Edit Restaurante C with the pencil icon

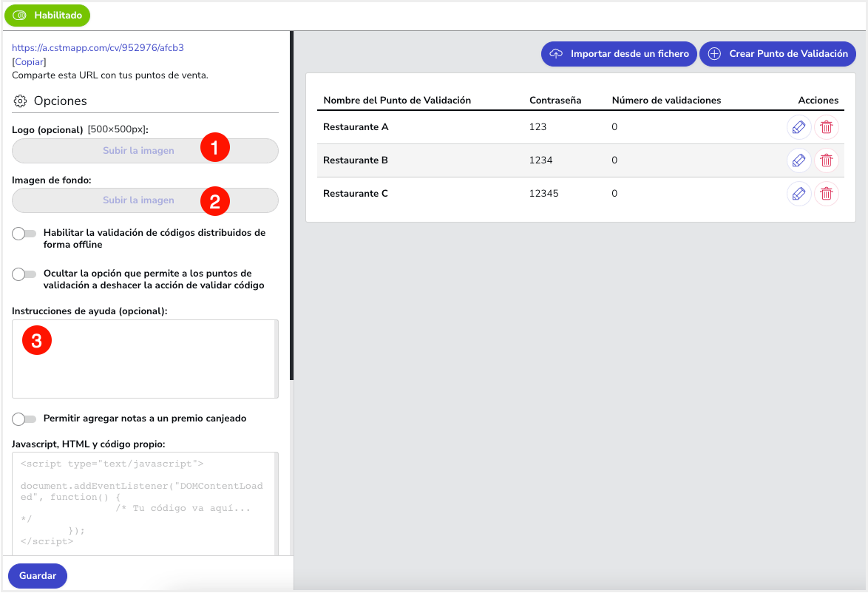(799, 194)
